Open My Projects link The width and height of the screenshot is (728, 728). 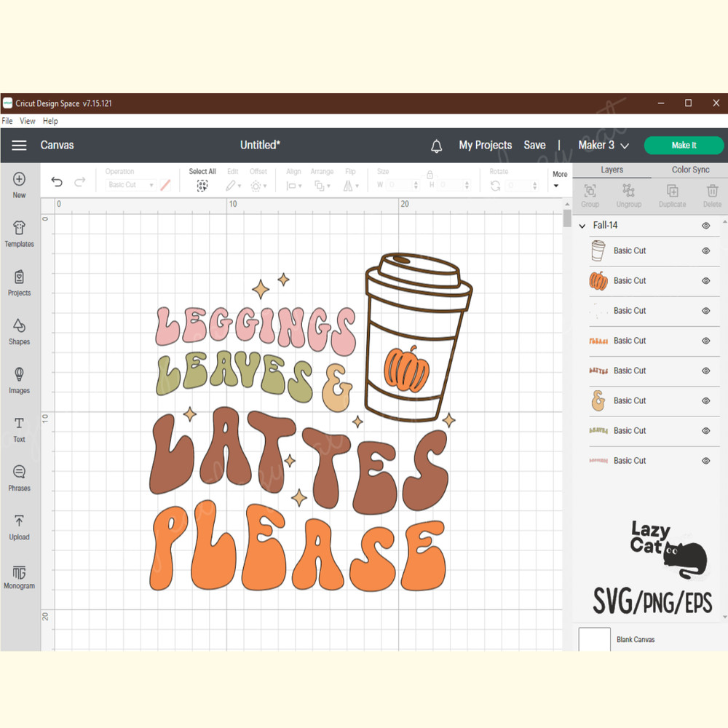coord(485,146)
